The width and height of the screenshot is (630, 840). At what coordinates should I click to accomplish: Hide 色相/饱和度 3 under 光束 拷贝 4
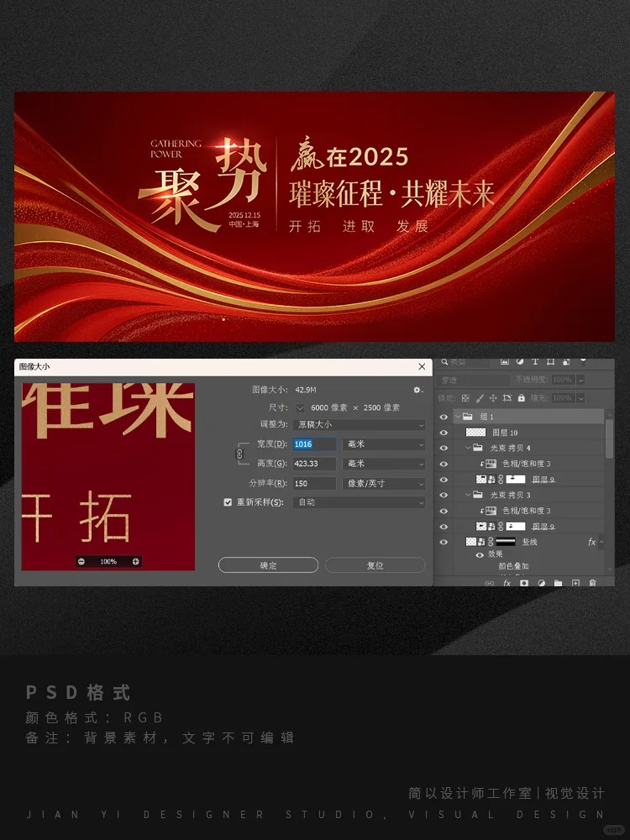(x=444, y=464)
